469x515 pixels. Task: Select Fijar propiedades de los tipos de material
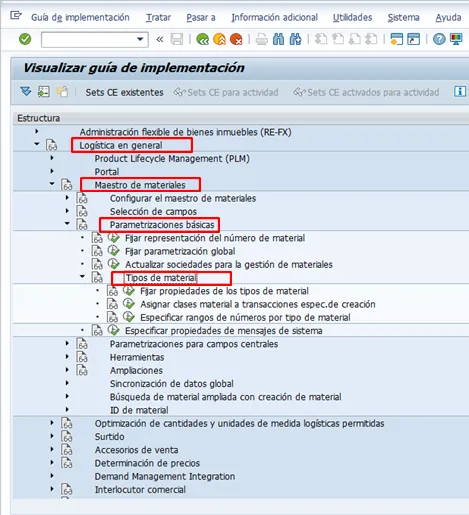pyautogui.click(x=224, y=291)
